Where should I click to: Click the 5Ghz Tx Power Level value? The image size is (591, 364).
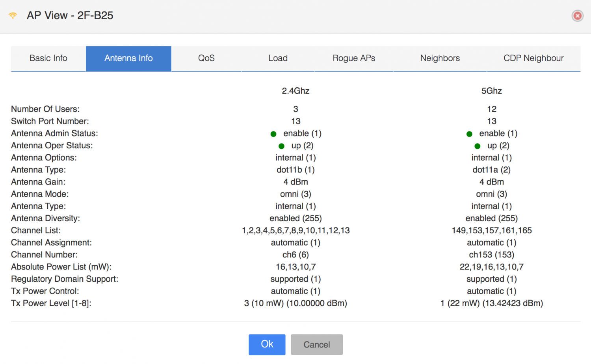click(x=491, y=303)
